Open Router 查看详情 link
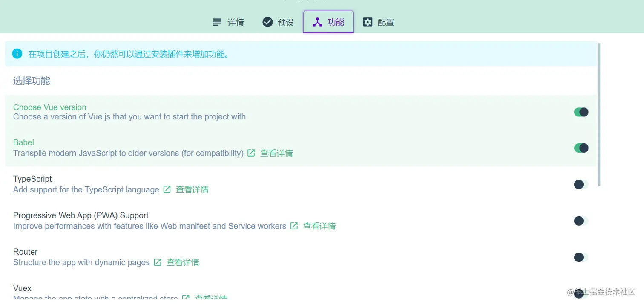Image resolution: width=644 pixels, height=305 pixels. pyautogui.click(x=183, y=262)
